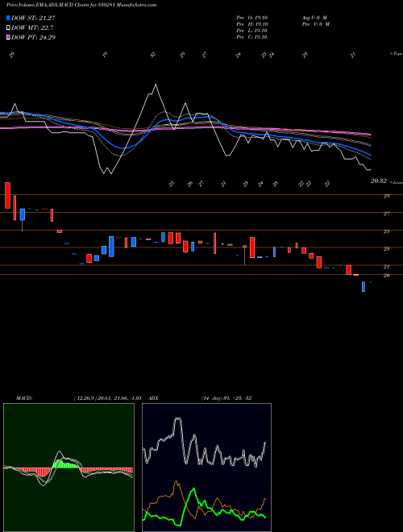Select the 'DOW ST: 21.27' legend text

33,18
